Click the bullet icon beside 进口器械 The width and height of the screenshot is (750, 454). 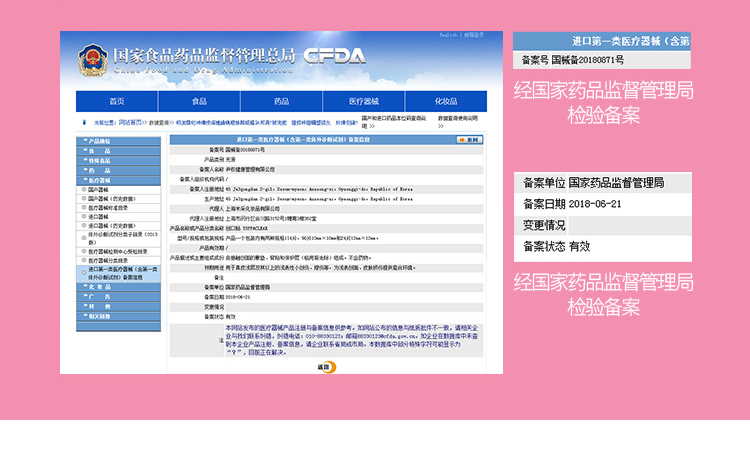(x=83, y=216)
